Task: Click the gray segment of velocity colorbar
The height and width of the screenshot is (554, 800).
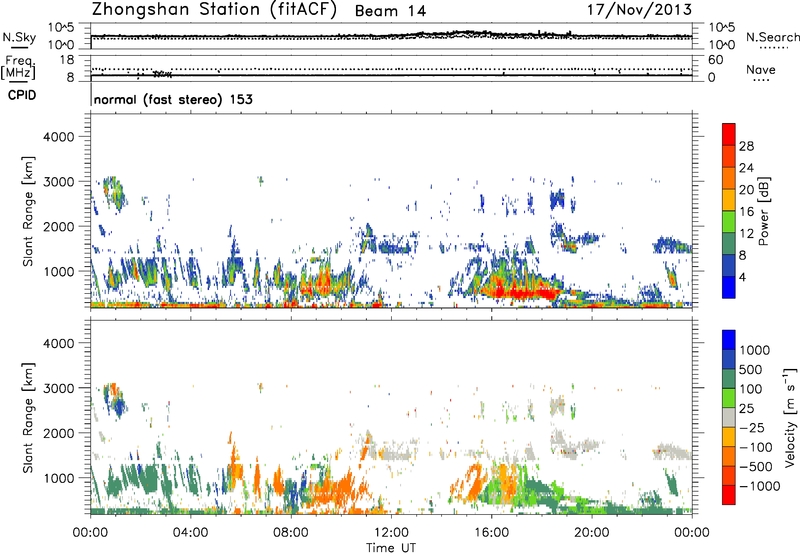Action: [x=729, y=417]
